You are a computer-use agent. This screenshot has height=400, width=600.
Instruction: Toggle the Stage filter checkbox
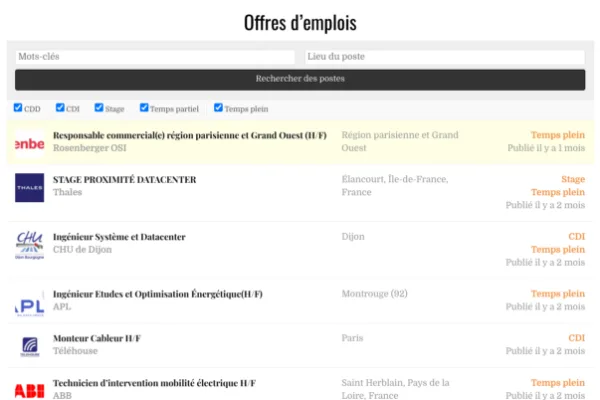[x=99, y=108]
